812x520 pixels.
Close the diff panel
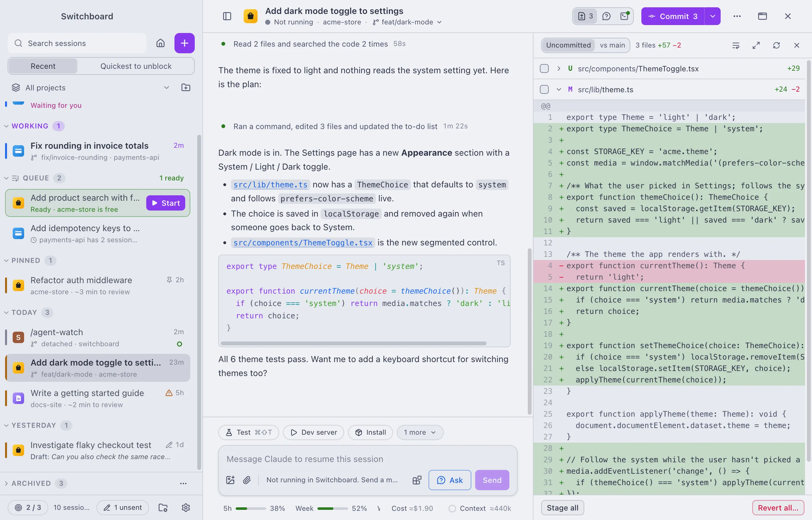(x=796, y=45)
